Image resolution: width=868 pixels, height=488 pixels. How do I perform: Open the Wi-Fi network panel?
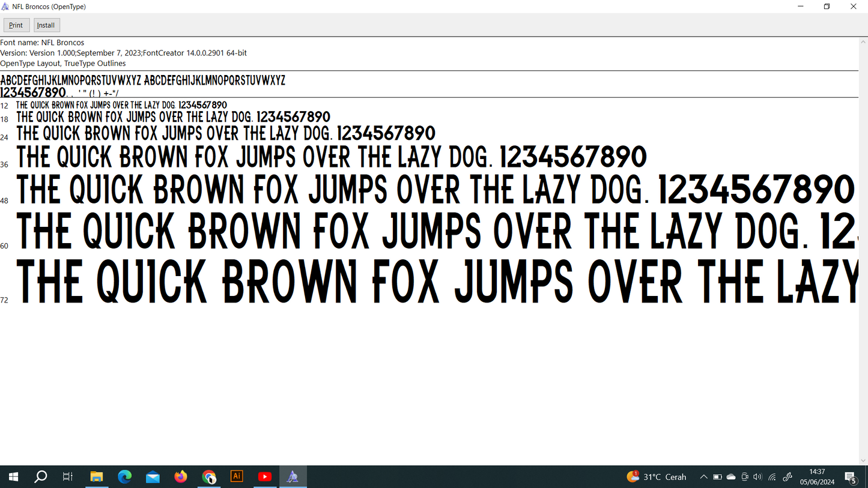pos(772,477)
